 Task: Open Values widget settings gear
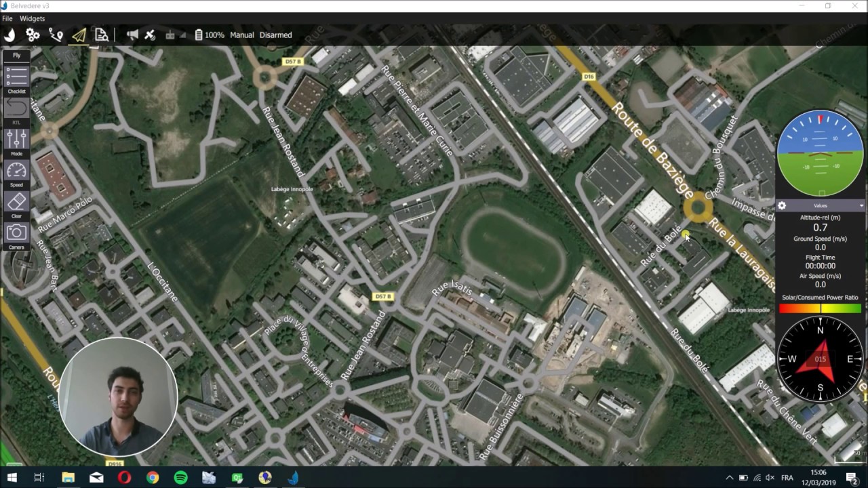click(782, 205)
